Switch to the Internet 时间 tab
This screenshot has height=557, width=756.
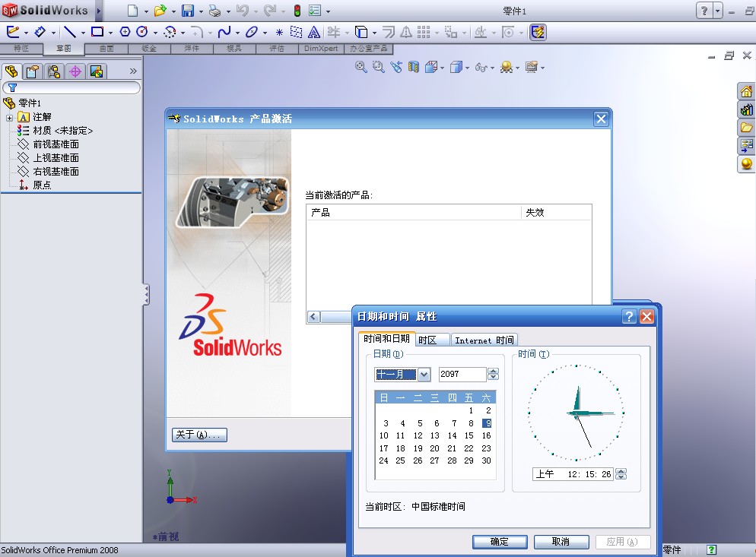click(x=484, y=340)
